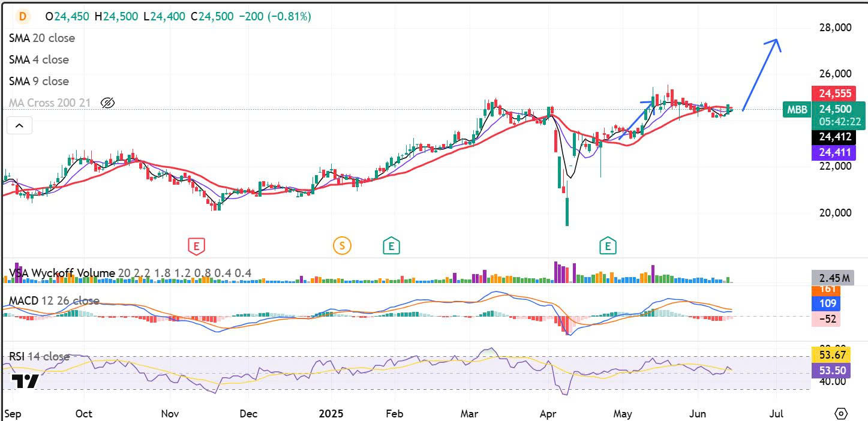
Task: Click the orange 161 MACD signal label
Action: coord(827,289)
